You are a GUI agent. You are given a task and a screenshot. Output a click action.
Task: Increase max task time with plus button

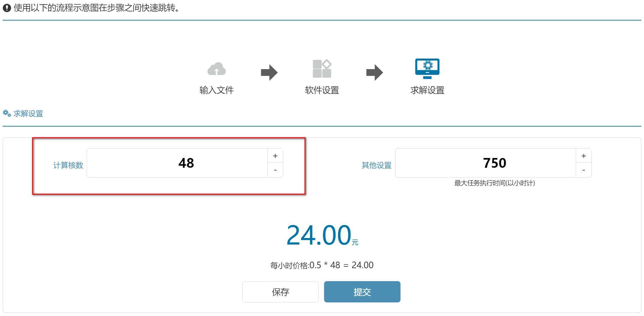(x=583, y=156)
